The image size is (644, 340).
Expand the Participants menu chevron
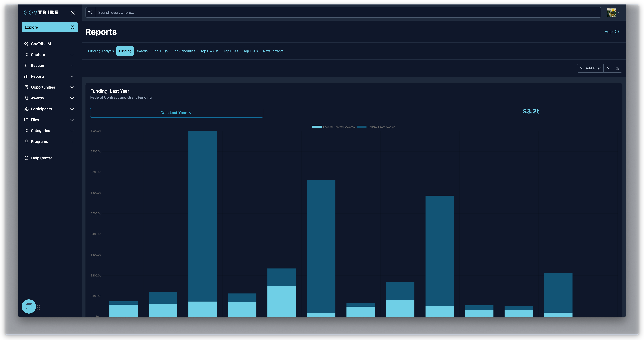pos(72,109)
